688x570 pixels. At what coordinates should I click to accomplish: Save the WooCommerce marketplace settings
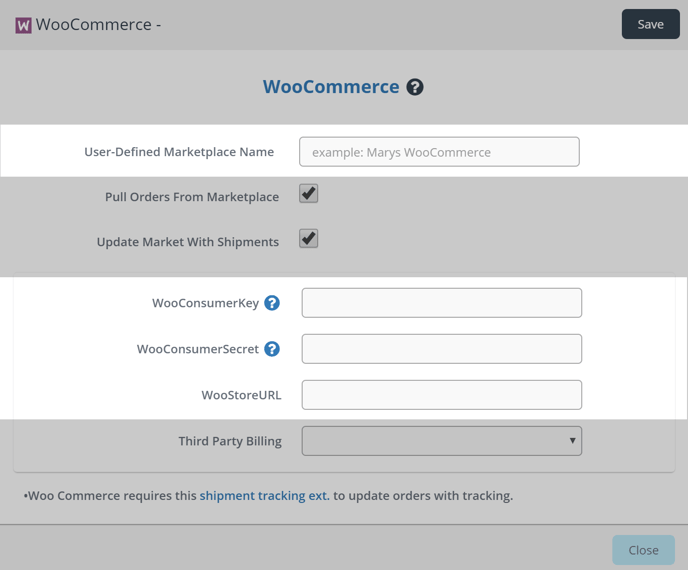[650, 24]
